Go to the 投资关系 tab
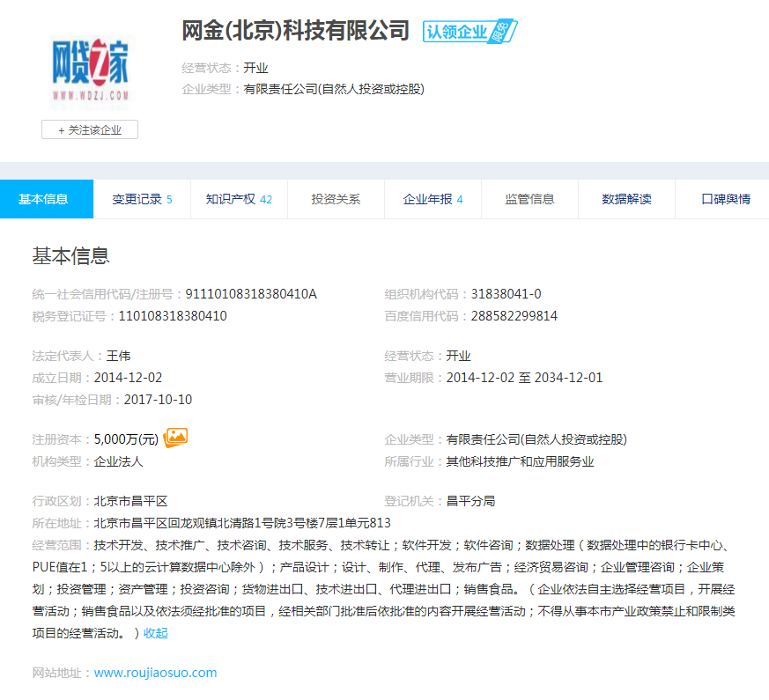This screenshot has width=769, height=700. [336, 199]
